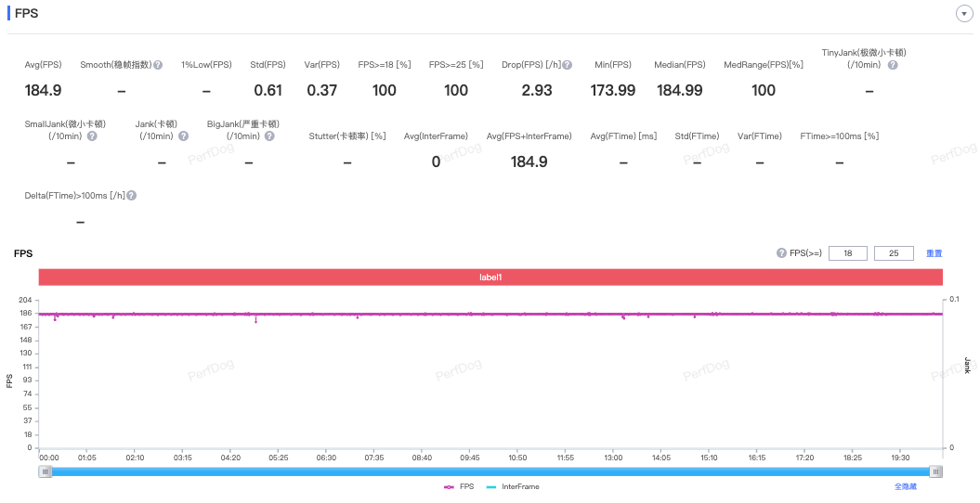Open help icon for TinyJank(极微小卡顿)

(893, 65)
